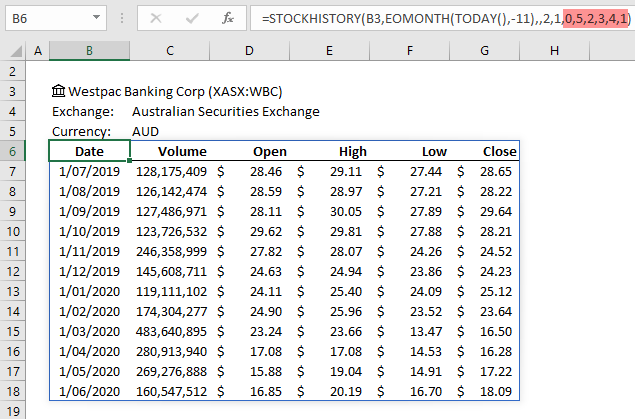Click the open value 15.88
The height and width of the screenshot is (419, 635).
(x=266, y=371)
